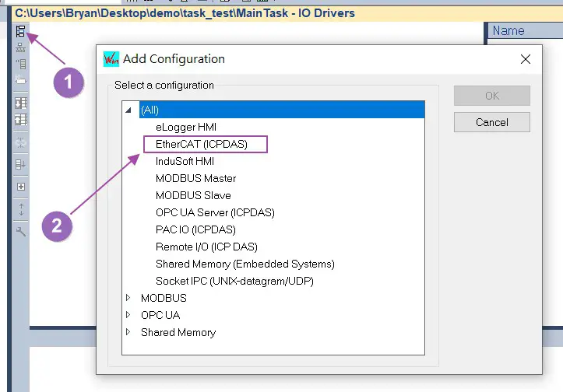Select EtherCAT (ICPDAS) configuration

tap(202, 144)
